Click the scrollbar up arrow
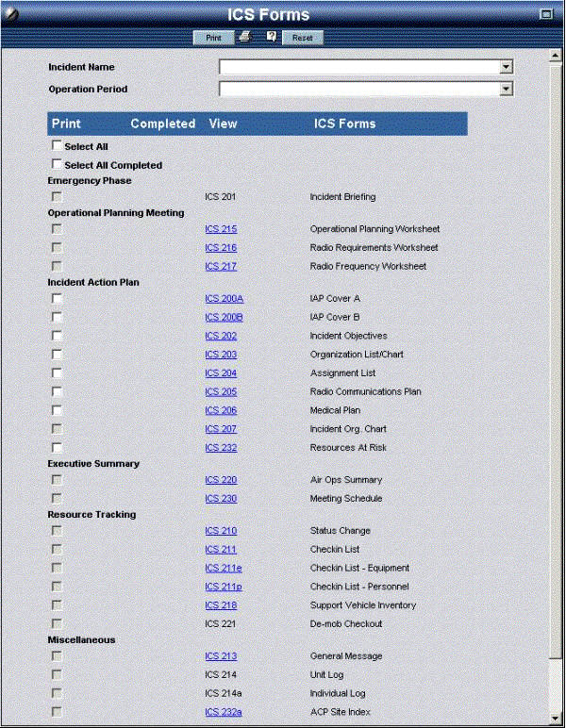 click(556, 56)
